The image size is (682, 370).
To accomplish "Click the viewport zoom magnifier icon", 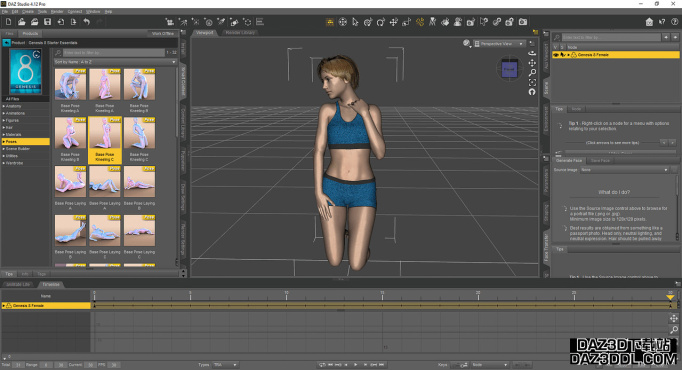I will click(532, 73).
